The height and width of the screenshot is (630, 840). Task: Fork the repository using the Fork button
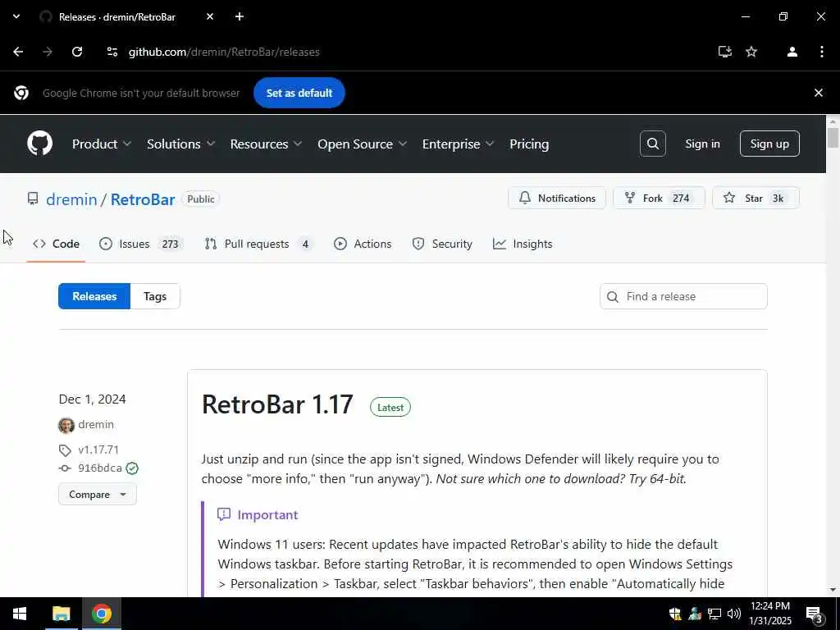pyautogui.click(x=659, y=199)
